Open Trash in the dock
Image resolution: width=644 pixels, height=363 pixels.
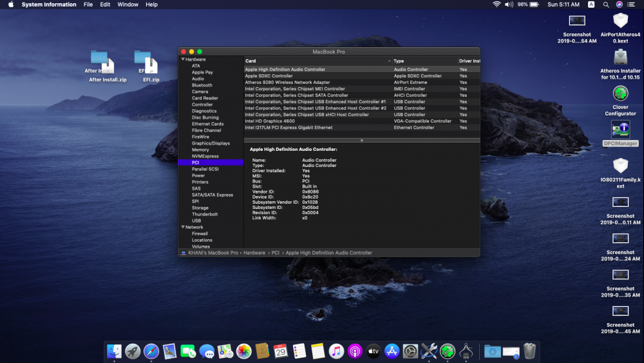[x=530, y=351]
